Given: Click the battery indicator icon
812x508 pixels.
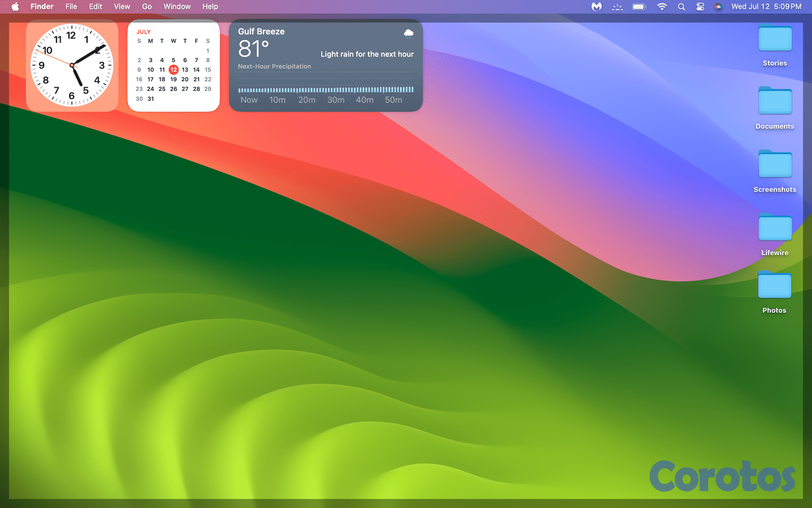Looking at the screenshot, I should coord(638,6).
